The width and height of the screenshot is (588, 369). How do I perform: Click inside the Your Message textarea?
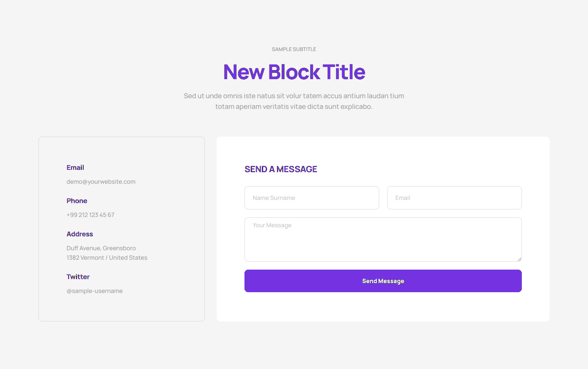pyautogui.click(x=383, y=240)
